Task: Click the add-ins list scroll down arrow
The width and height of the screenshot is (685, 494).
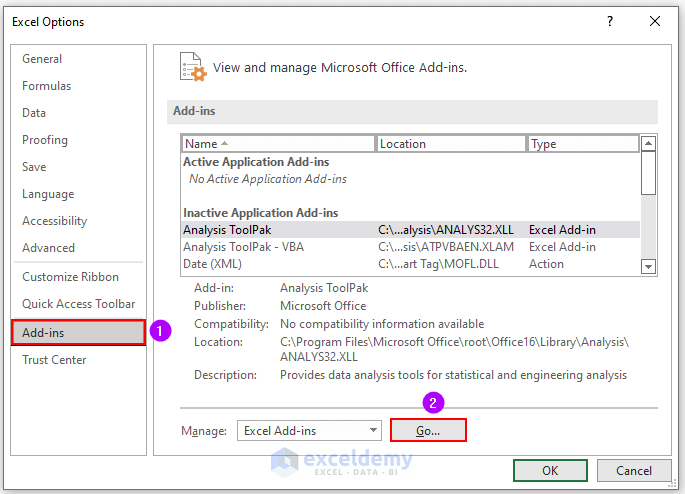Action: (648, 266)
